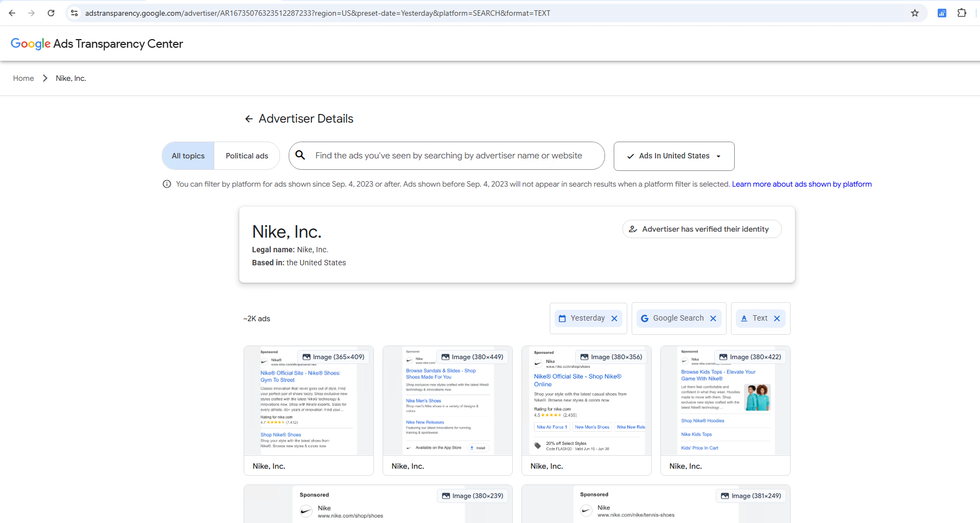Select the All topics tab
Screen dimensions: 980x523
point(188,156)
